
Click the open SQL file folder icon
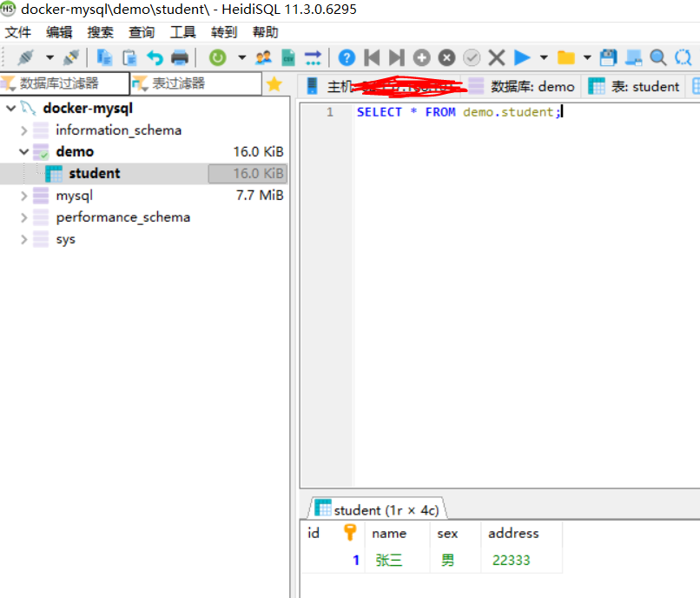tap(566, 57)
